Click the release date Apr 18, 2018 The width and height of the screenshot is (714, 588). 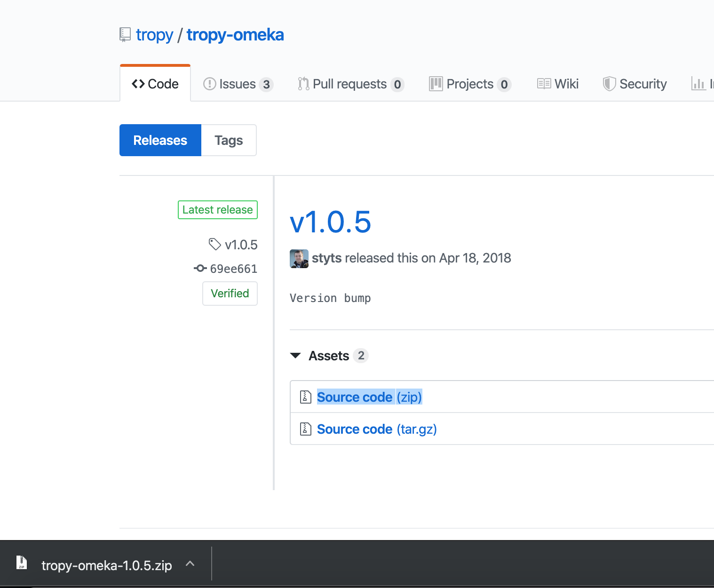(x=475, y=258)
